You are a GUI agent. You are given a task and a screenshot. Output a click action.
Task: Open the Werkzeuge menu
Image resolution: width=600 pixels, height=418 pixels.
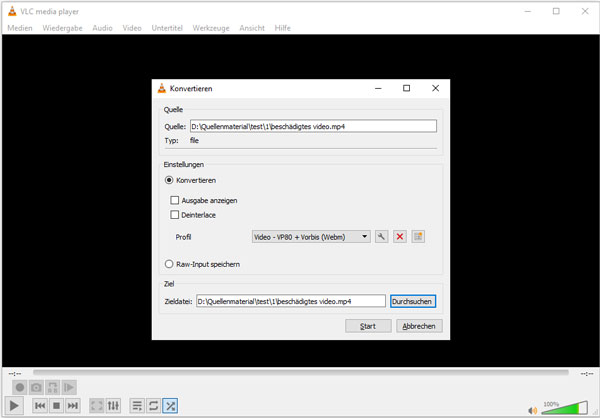[211, 28]
